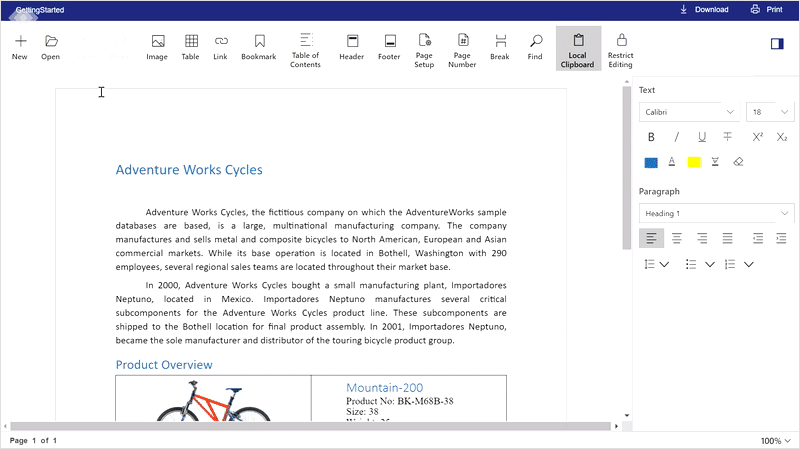Apply numbered list
Viewport: 800px width, 449px height.
pos(730,264)
